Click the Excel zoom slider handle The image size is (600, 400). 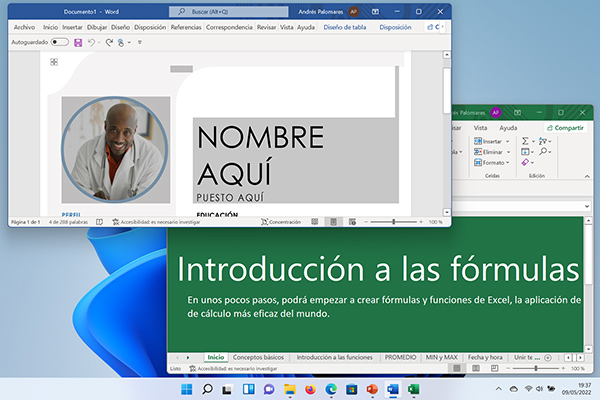[x=536, y=368]
